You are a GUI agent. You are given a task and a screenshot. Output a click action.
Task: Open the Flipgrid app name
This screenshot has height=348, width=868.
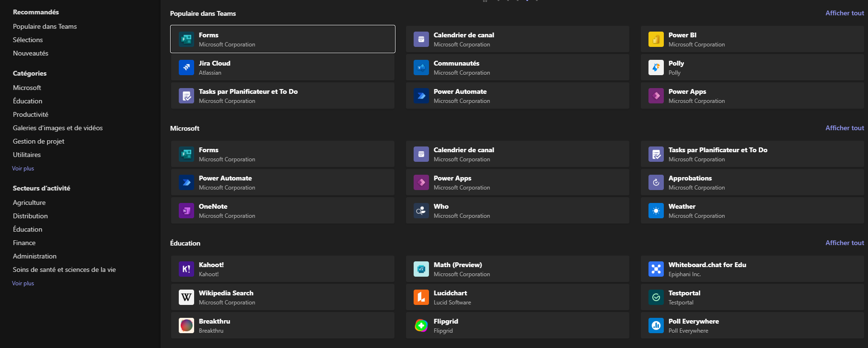(446, 321)
